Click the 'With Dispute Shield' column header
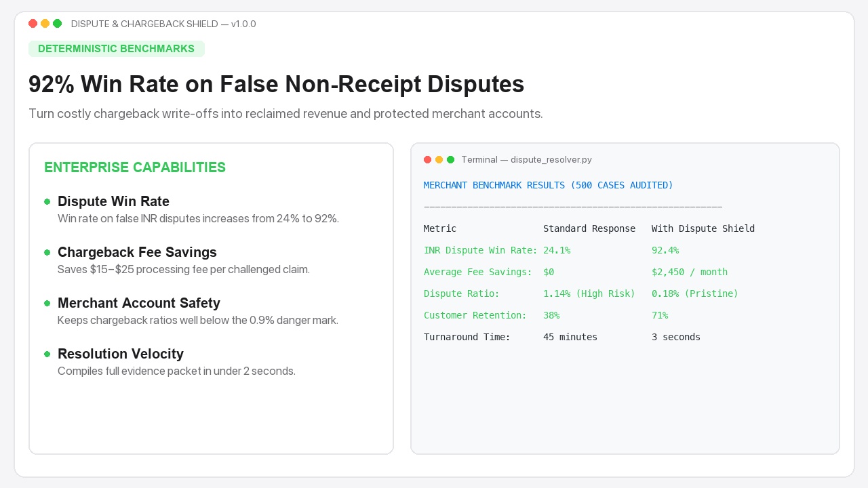Image resolution: width=868 pixels, height=488 pixels. point(703,228)
